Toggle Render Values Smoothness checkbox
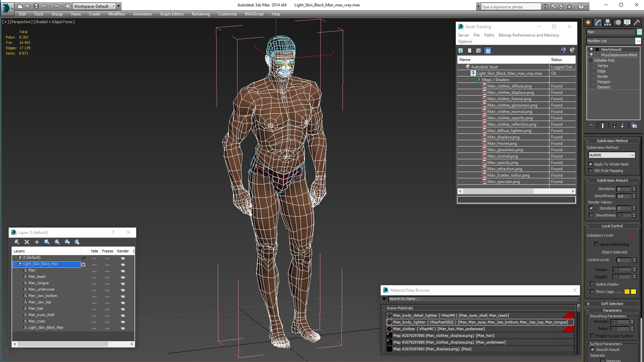644x362 pixels. [591, 215]
